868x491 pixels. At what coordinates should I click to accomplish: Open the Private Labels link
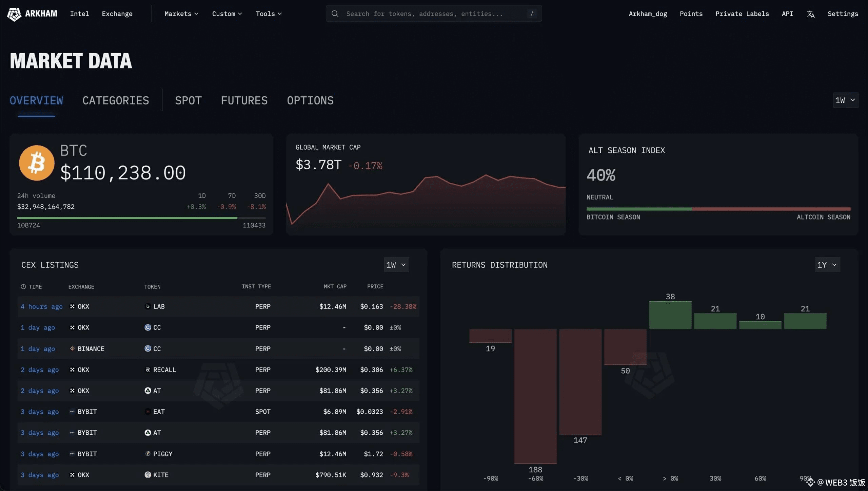742,14
